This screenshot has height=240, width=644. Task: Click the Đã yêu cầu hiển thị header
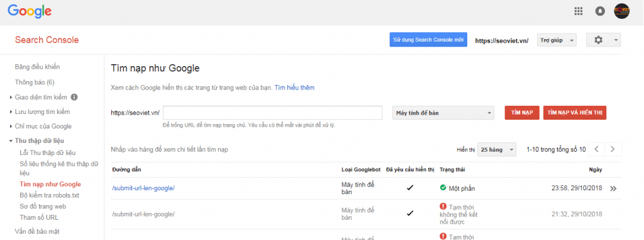coord(410,169)
